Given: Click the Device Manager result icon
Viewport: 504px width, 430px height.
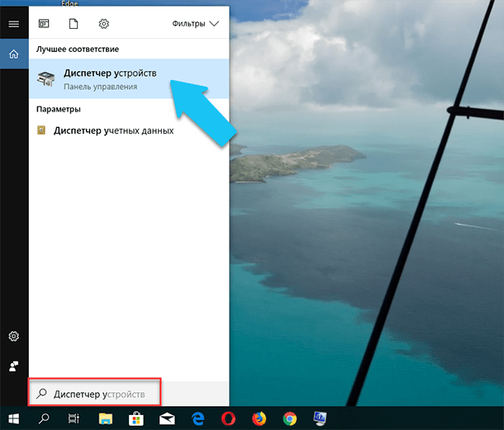Looking at the screenshot, I should pyautogui.click(x=45, y=78).
